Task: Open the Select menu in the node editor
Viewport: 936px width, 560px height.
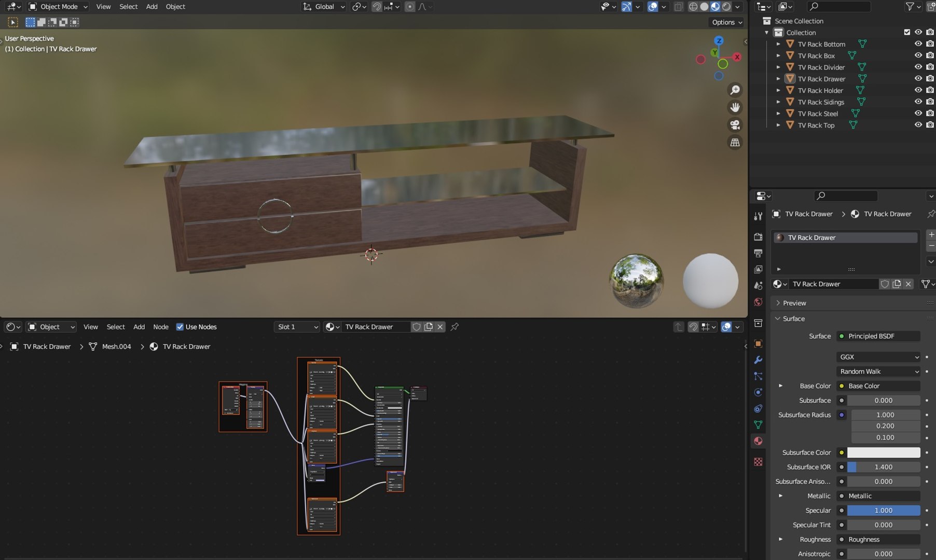Action: click(x=116, y=327)
